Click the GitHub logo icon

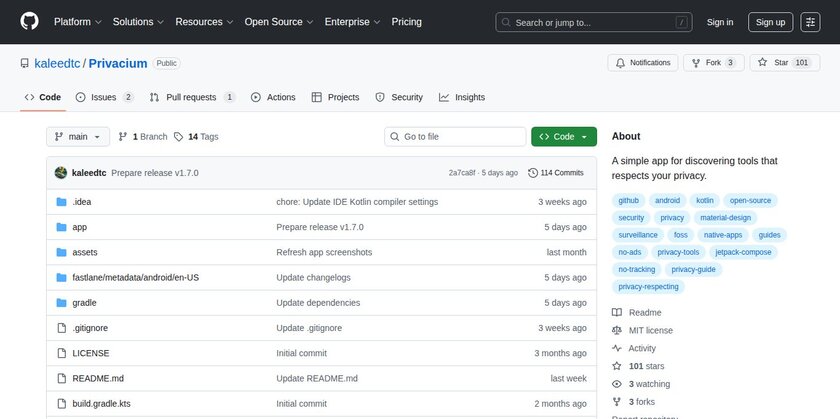[29, 21]
